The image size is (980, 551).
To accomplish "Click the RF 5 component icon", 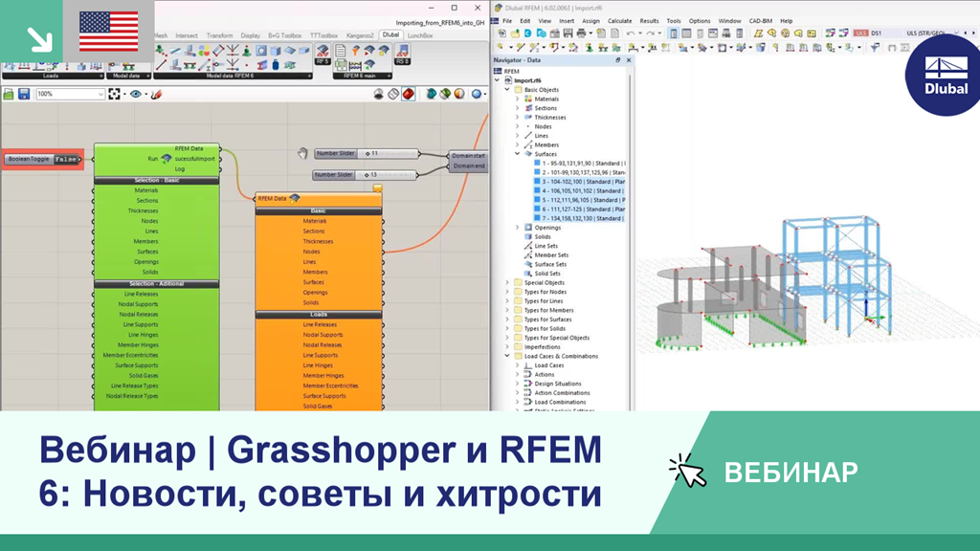I will (323, 54).
